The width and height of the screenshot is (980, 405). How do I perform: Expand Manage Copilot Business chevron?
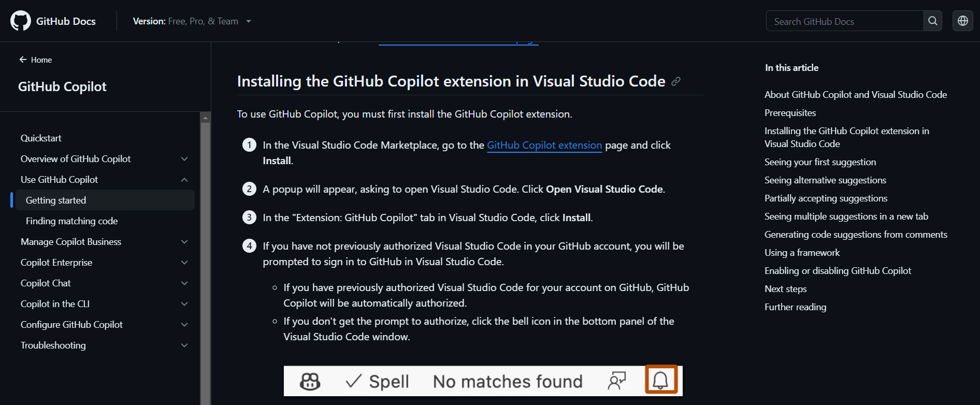click(x=184, y=242)
